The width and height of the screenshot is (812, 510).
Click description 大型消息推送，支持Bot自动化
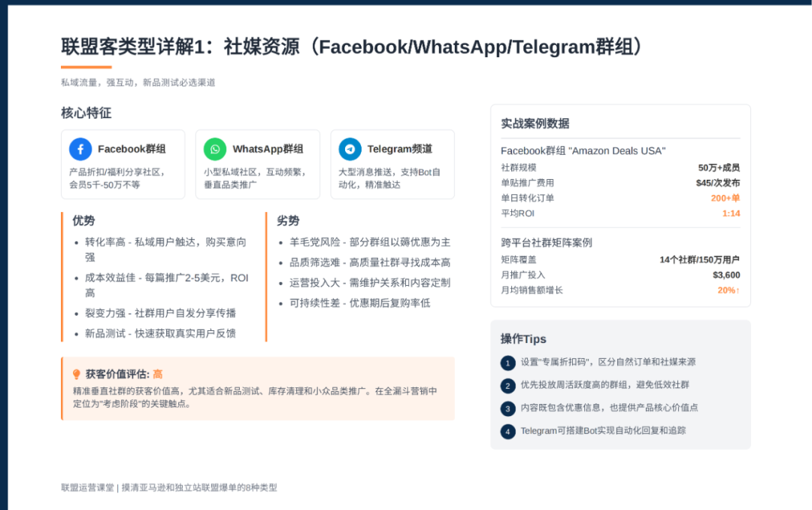click(389, 178)
